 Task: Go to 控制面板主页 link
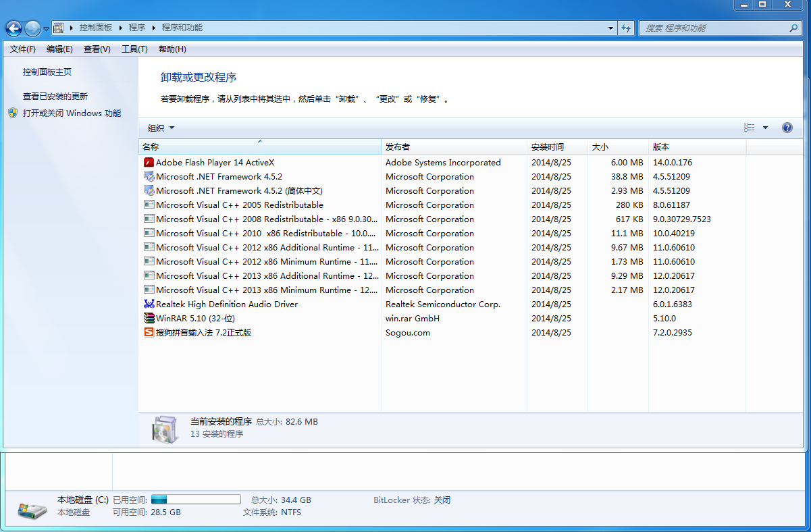pyautogui.click(x=47, y=72)
